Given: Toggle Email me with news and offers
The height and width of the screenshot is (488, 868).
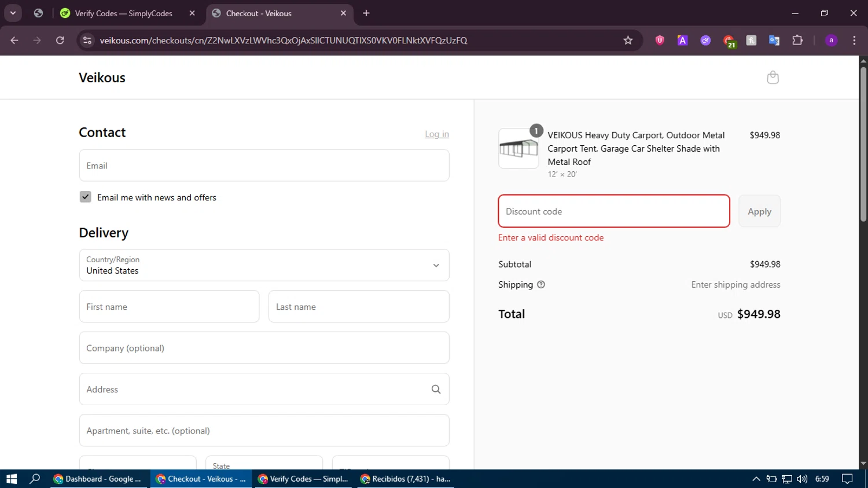Looking at the screenshot, I should click(x=86, y=197).
